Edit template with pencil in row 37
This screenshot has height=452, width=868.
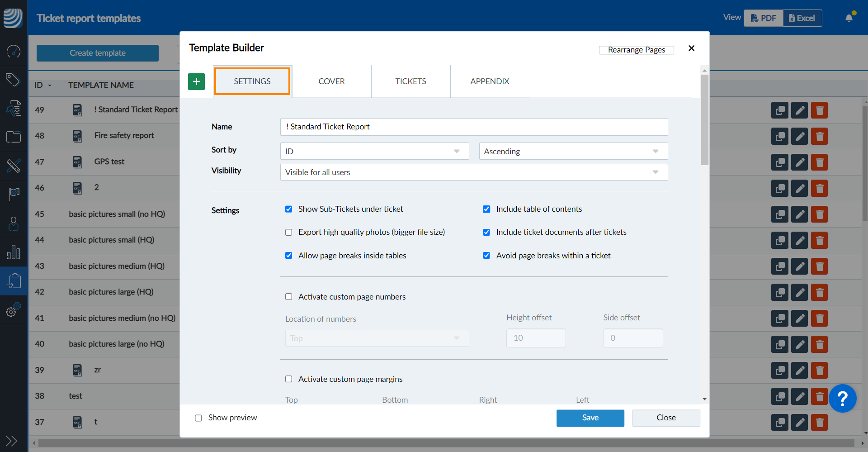click(x=799, y=423)
